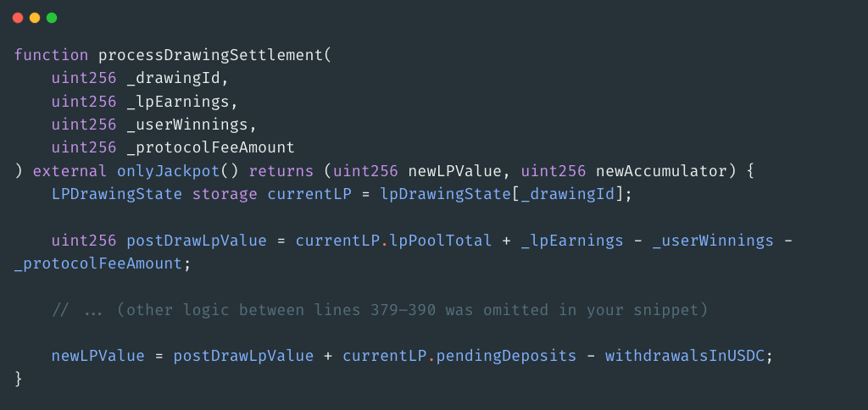Select the 'external' visibility keyword
Viewport: 868px width, 410px height.
(x=70, y=170)
